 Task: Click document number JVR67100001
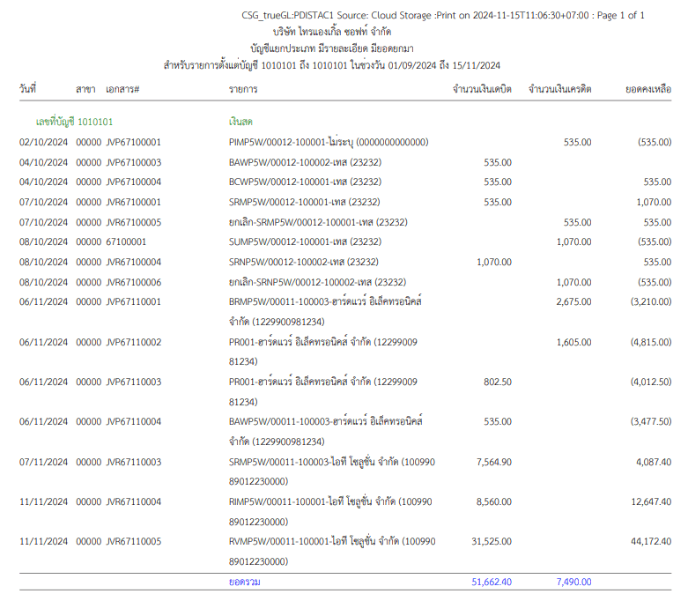(x=133, y=202)
